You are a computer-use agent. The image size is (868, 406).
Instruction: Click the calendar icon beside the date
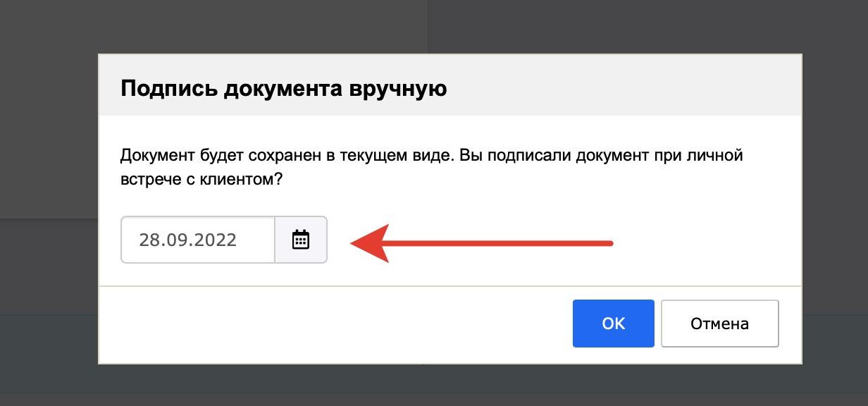tap(301, 240)
